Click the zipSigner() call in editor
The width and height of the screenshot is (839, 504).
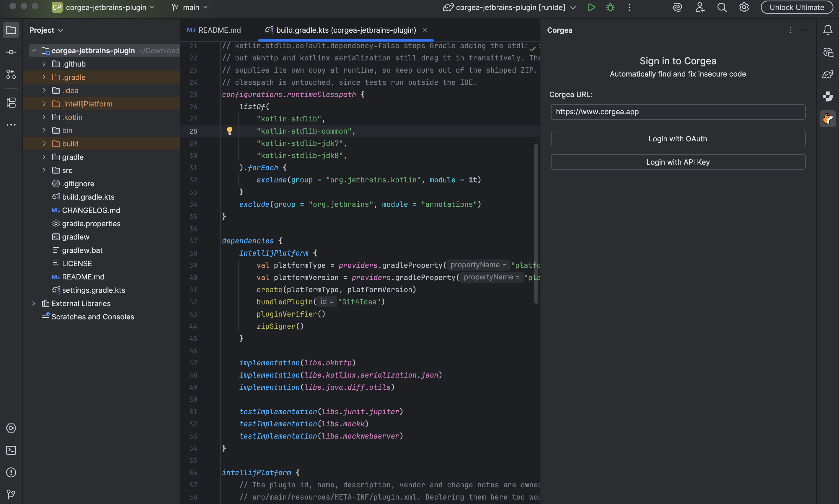[280, 326]
